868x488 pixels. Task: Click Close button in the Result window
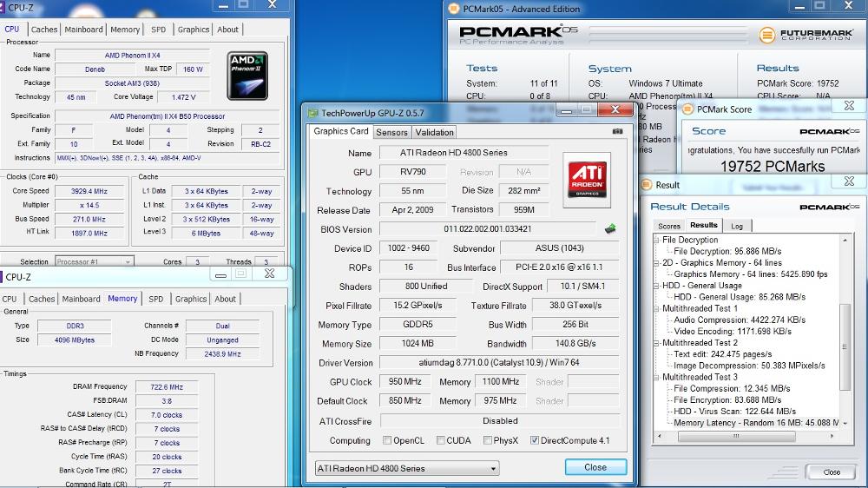tap(832, 472)
